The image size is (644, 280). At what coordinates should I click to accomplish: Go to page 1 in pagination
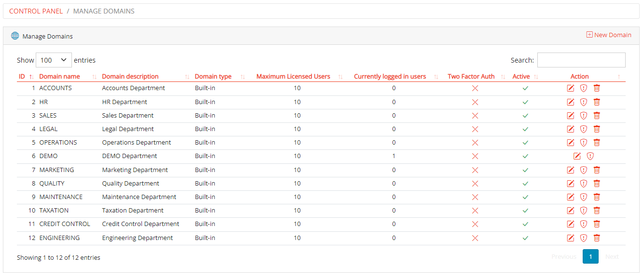click(x=590, y=256)
